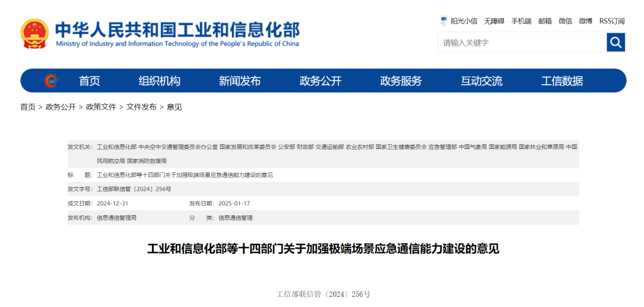Open the 首页 navigation menu
Viewport: 644px width, 307px height.
(x=89, y=81)
